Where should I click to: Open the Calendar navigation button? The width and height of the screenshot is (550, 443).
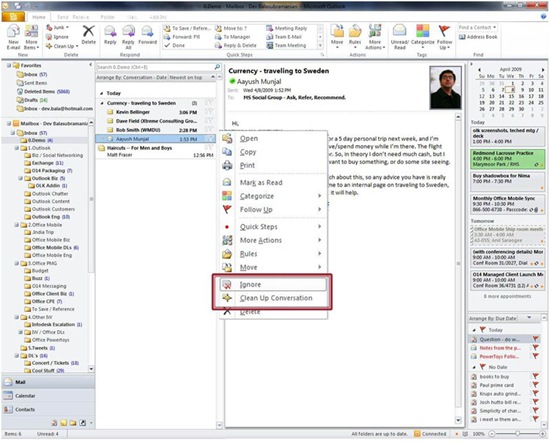coord(48,396)
